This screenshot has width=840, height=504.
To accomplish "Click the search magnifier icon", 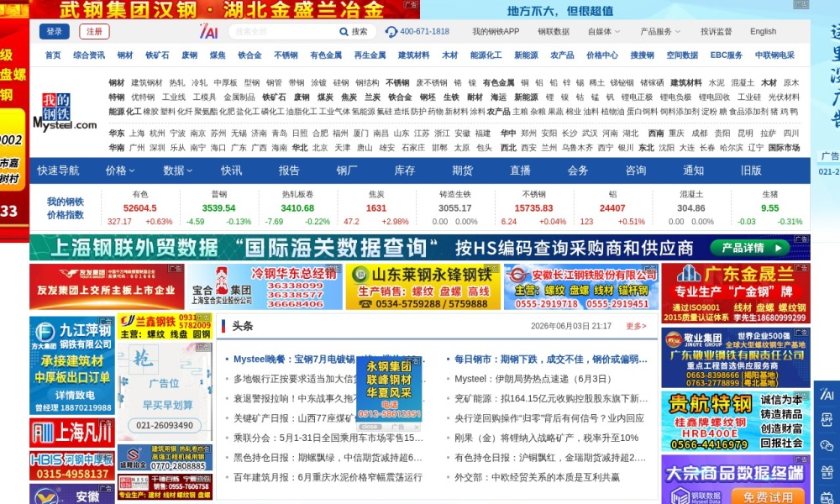I will 344,32.
